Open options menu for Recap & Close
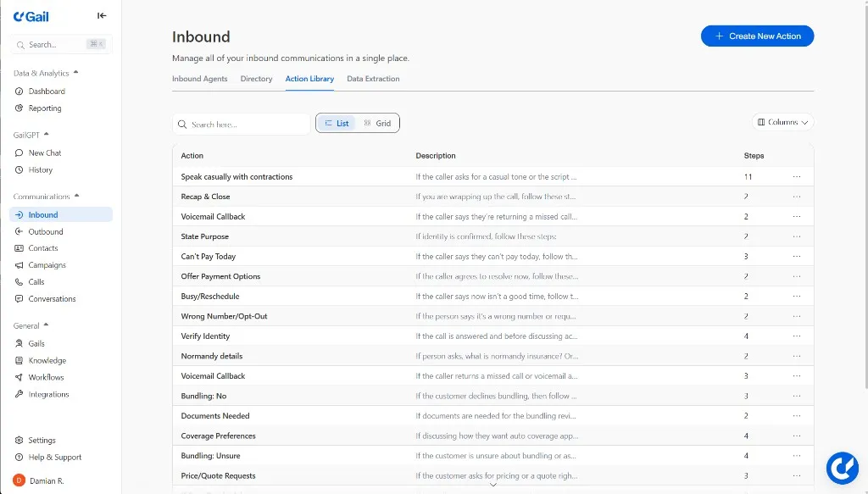This screenshot has width=868, height=494. click(x=797, y=197)
